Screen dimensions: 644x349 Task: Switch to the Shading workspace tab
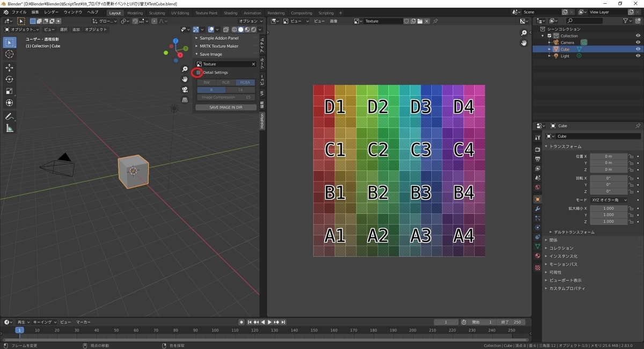coord(230,13)
